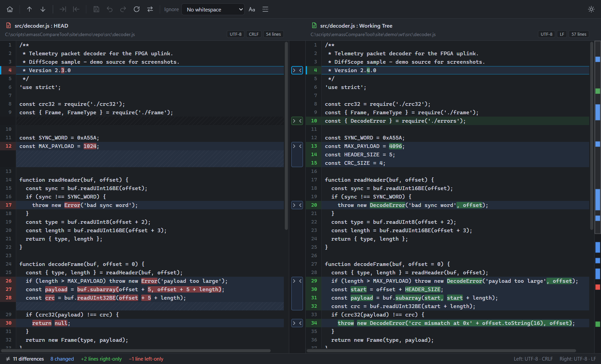Merge the 'bad sync word' change arrows

[x=297, y=205]
